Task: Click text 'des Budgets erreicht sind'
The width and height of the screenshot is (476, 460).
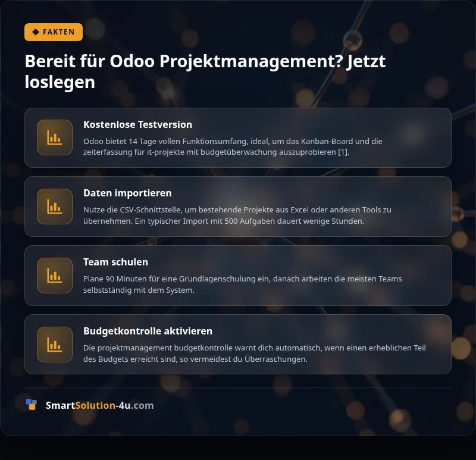Action: pyautogui.click(x=129, y=359)
